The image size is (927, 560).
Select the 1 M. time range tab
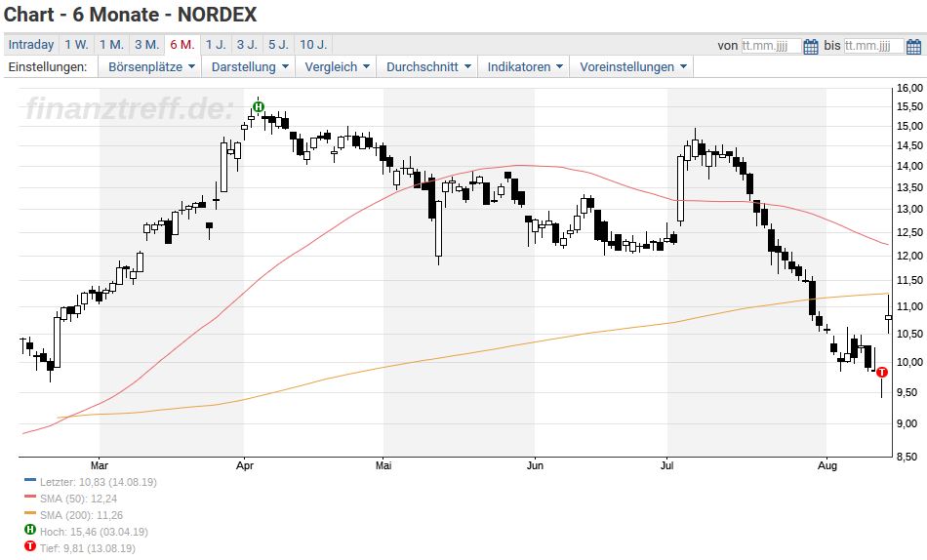tap(111, 45)
